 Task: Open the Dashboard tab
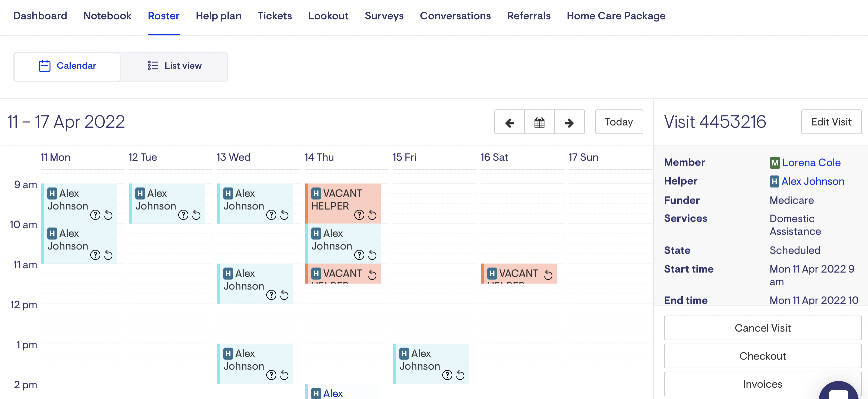[40, 16]
